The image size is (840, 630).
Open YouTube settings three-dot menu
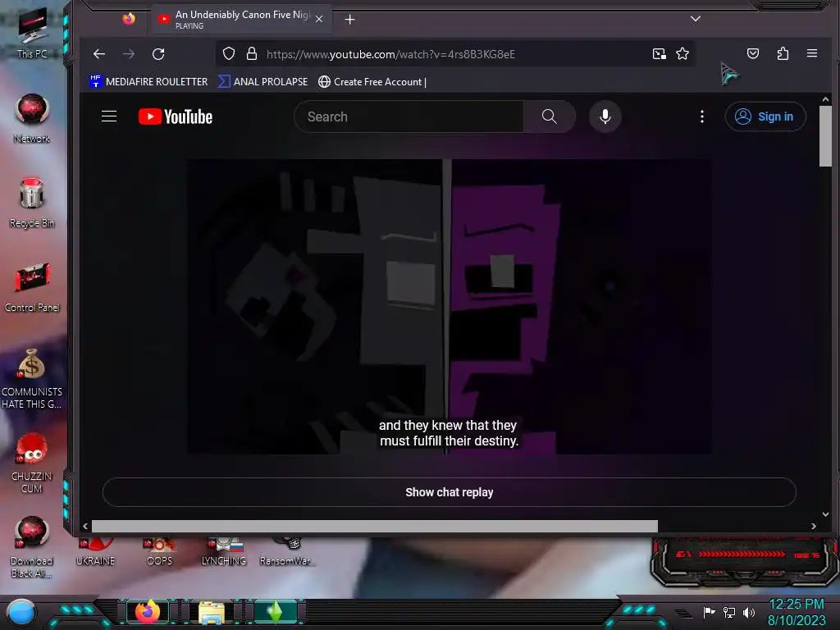pos(702,116)
